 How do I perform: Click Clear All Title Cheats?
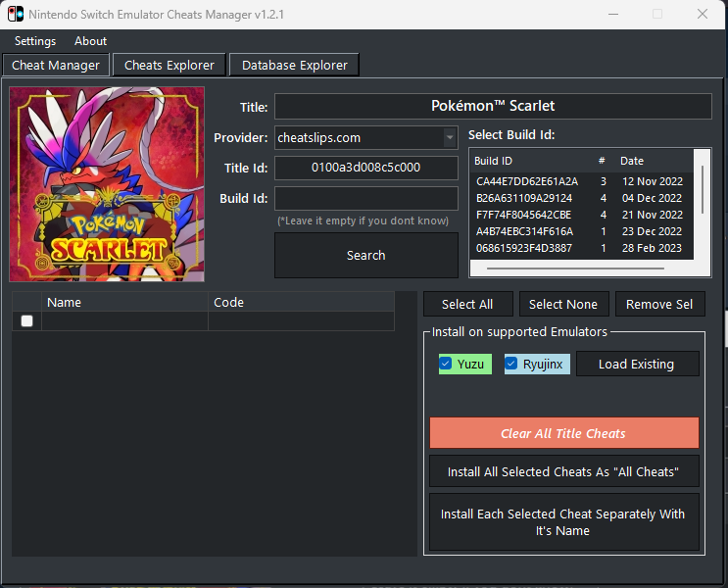[x=563, y=433]
